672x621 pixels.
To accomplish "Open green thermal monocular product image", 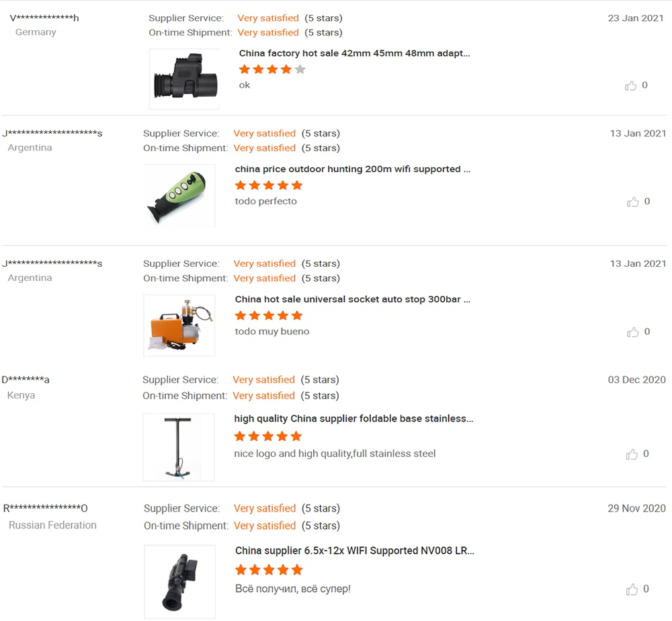I will point(179,196).
